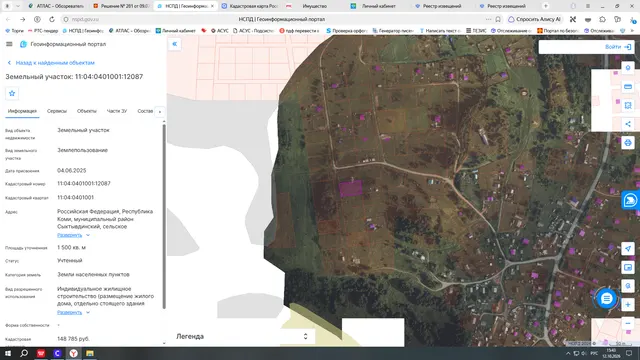Viewport: 640px width, 360px height.
Task: Open the Состав tab
Action: pyautogui.click(x=145, y=111)
